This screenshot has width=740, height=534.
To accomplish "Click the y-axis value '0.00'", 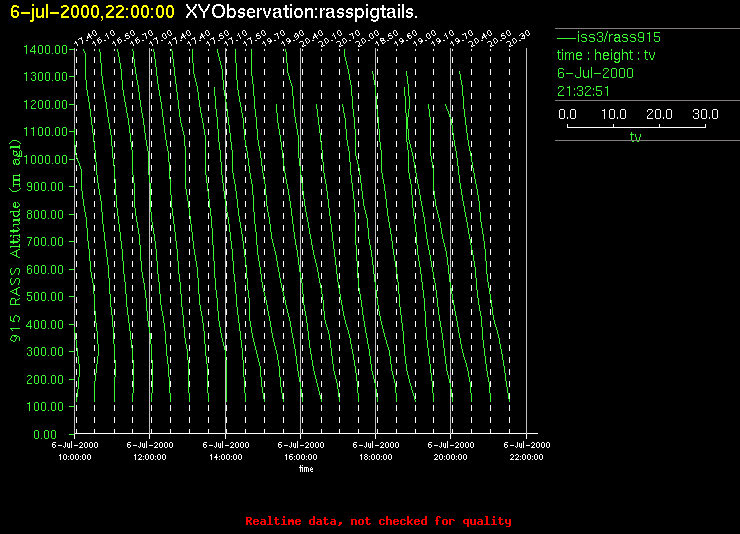I will pyautogui.click(x=45, y=434).
